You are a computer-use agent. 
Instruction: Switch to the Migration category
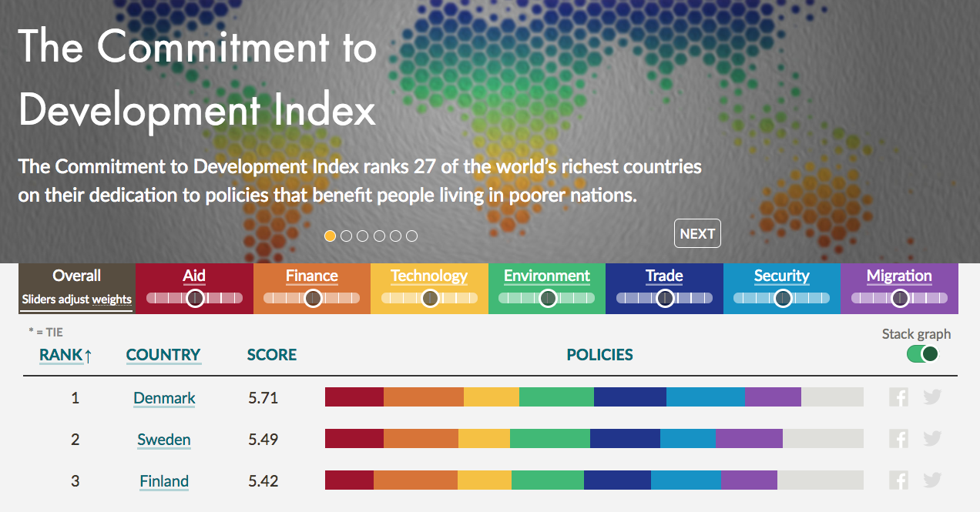(x=899, y=276)
